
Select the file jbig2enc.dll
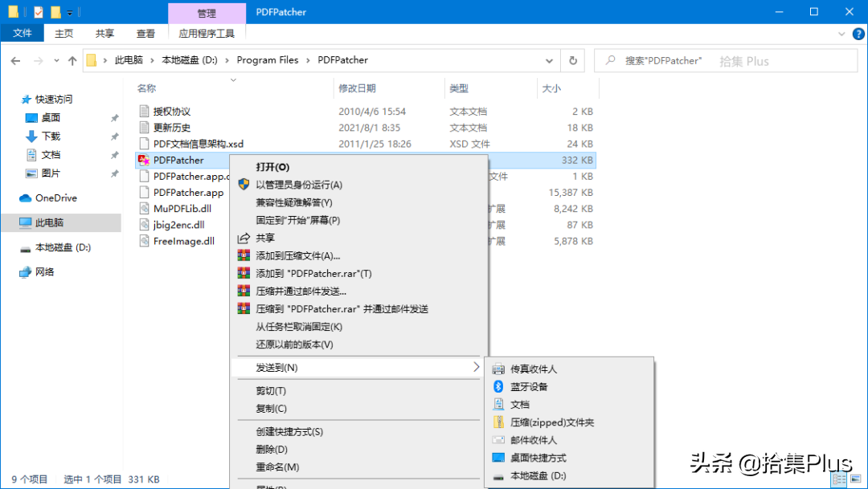pos(178,225)
